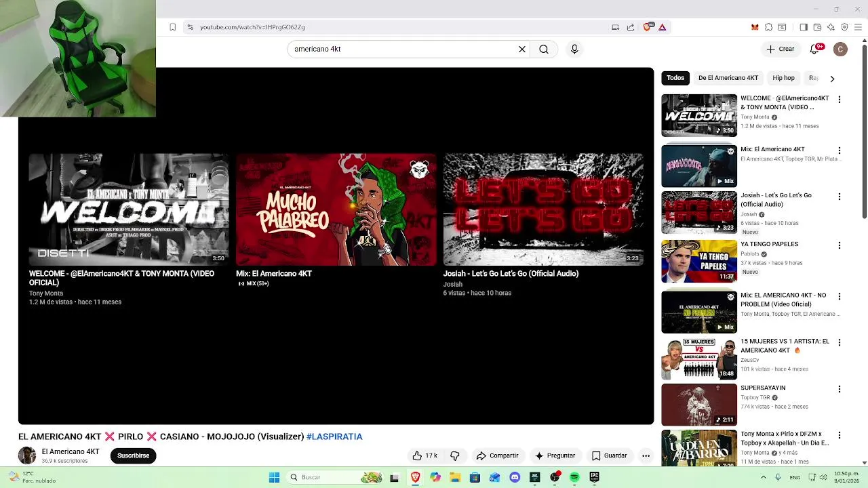The height and width of the screenshot is (488, 868).
Task: Open Tony Monta channel under WELCOME end-screen video
Action: click(x=46, y=293)
